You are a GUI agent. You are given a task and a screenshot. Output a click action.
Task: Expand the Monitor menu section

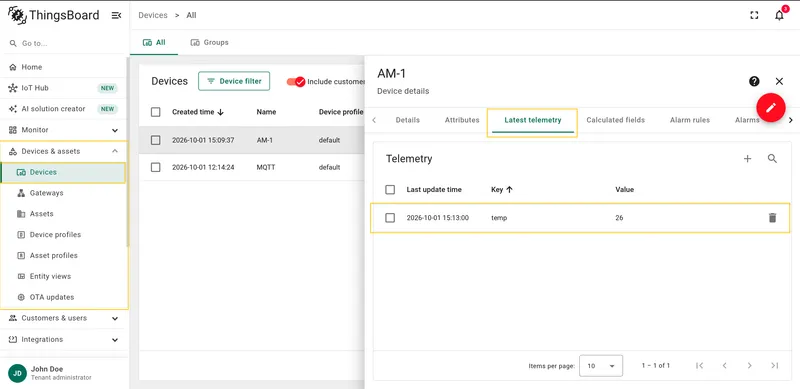coord(115,130)
